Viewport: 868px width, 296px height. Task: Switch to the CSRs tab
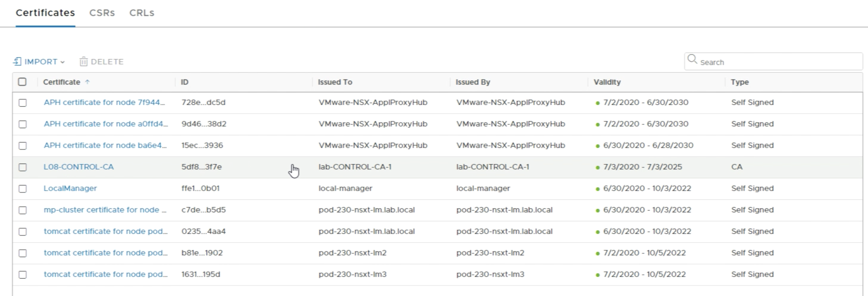coord(102,13)
